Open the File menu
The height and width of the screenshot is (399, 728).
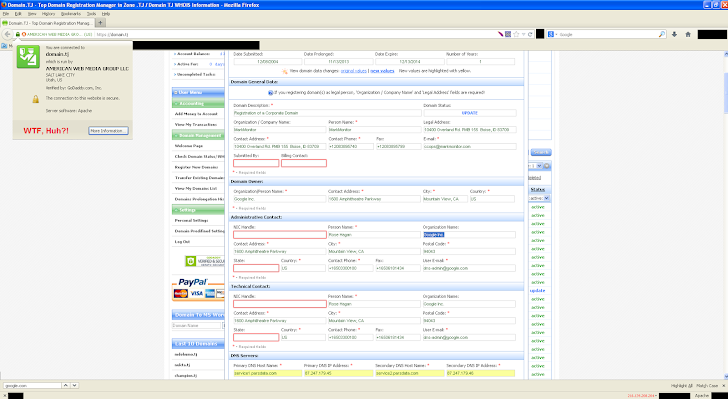pos(6,14)
